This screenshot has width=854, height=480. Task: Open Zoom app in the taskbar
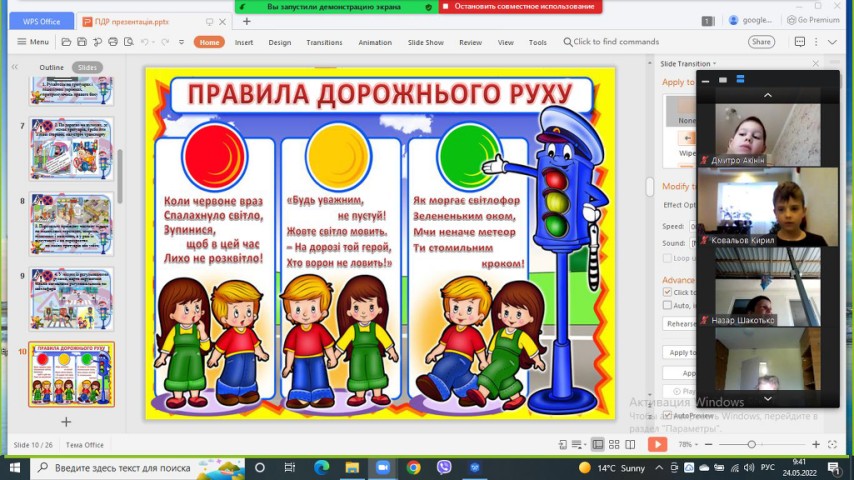click(382, 467)
